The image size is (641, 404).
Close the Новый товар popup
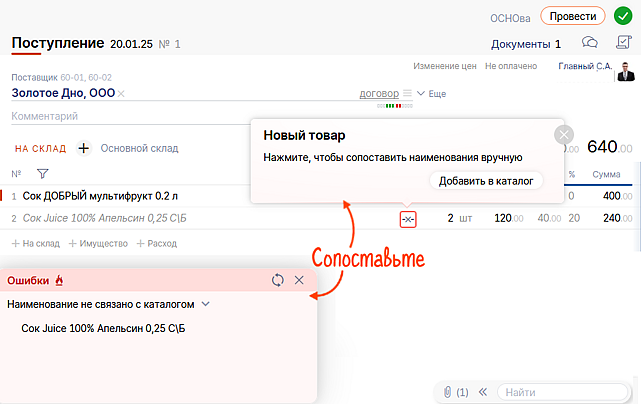click(x=564, y=134)
